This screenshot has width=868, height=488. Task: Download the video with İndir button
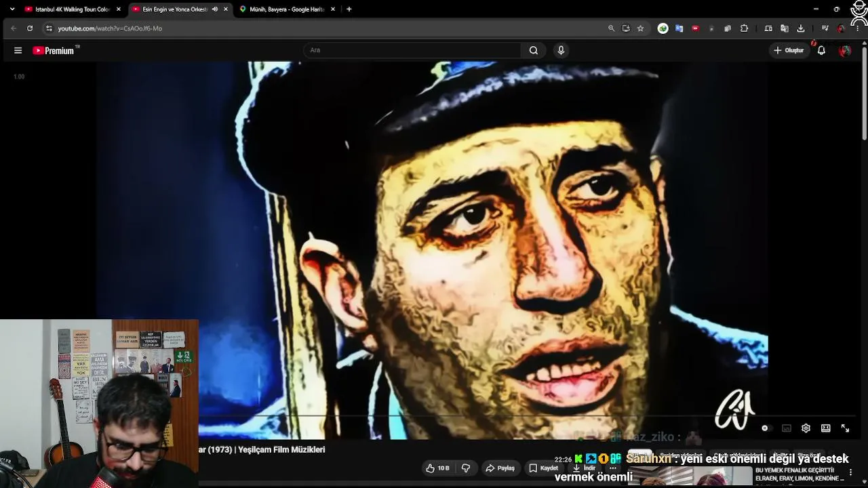(x=584, y=468)
